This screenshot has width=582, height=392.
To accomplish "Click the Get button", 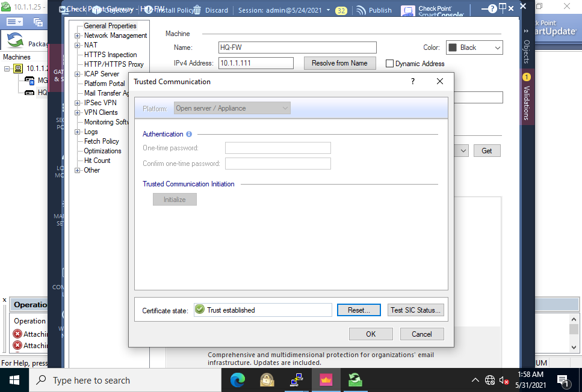I will coord(487,150).
